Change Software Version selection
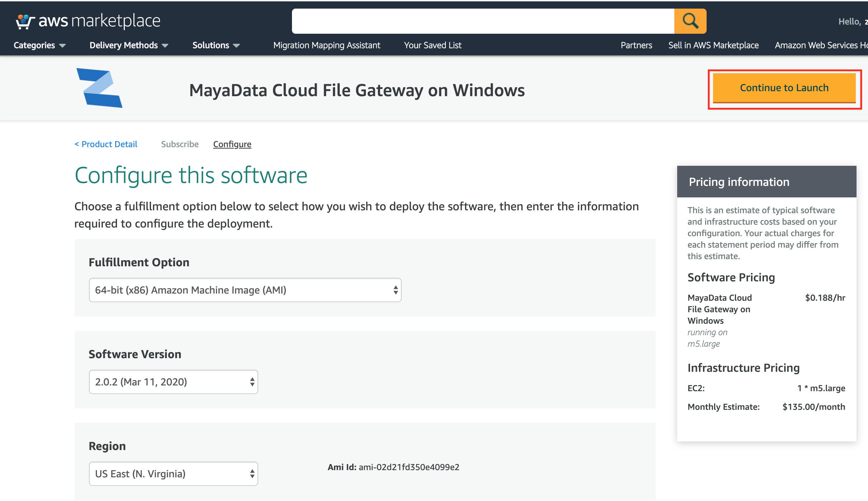This screenshot has height=501, width=868. pyautogui.click(x=173, y=382)
